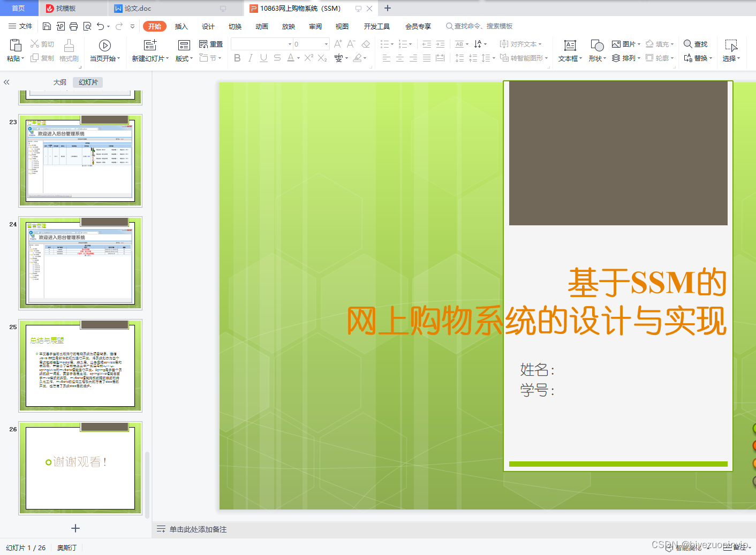Toggle Italic formatting
The image size is (756, 555).
[x=251, y=58]
